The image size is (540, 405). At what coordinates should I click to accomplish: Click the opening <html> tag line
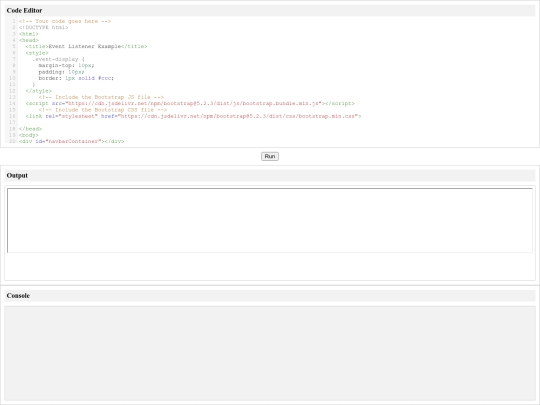pos(29,34)
